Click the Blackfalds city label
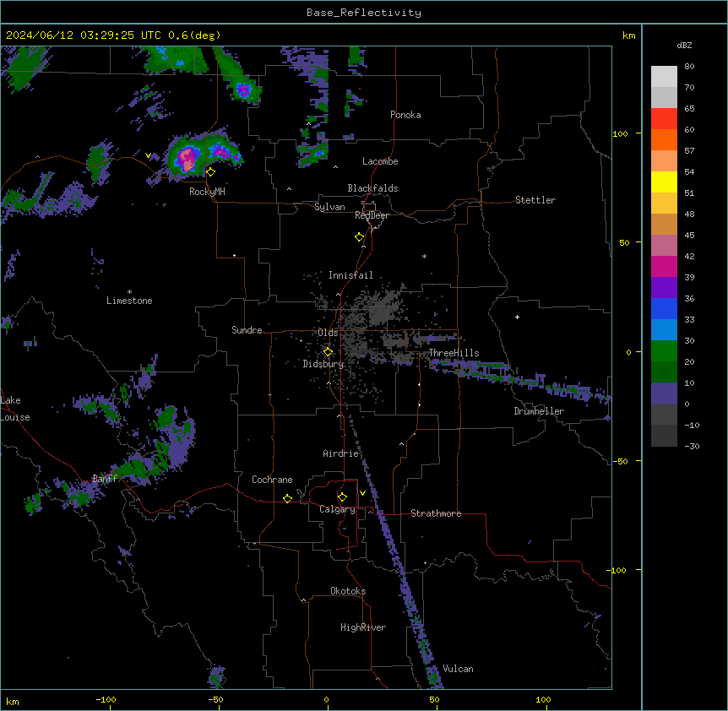Screen dimensions: 728x711 (372, 188)
